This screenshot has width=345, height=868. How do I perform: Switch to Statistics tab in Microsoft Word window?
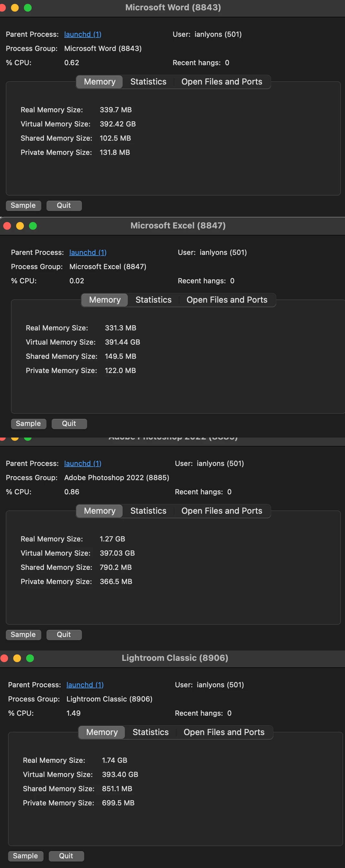tap(148, 82)
